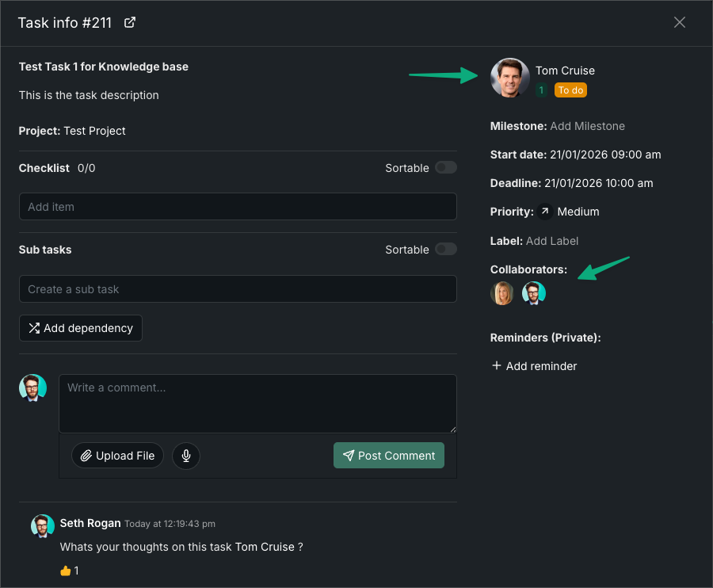Screen dimensions: 713x588
Task: Open the To do status dropdown
Action: coord(570,90)
